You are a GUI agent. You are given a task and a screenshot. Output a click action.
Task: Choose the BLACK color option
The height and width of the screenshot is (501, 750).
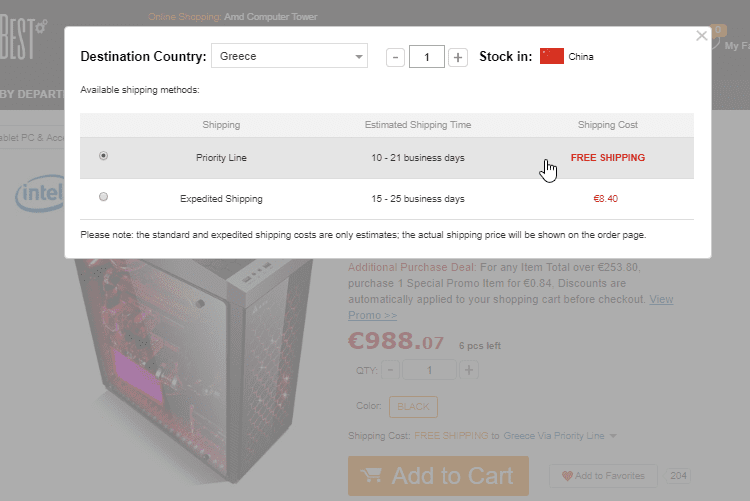point(413,407)
